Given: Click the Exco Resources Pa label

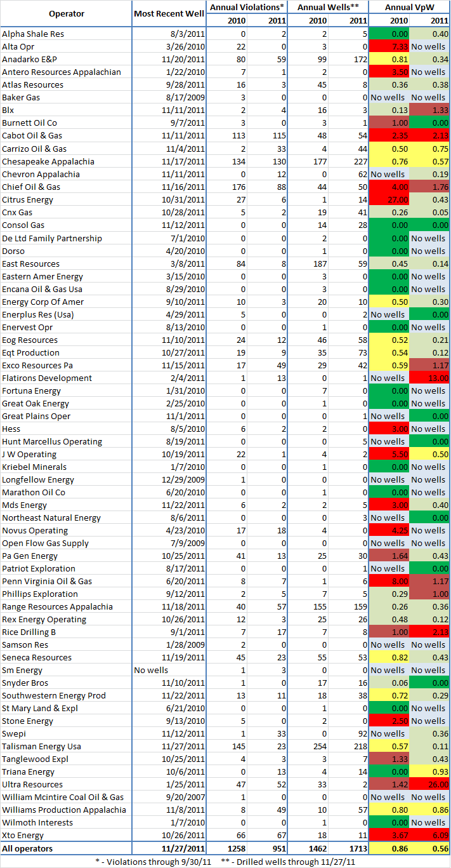Looking at the screenshot, I should 37,365.
